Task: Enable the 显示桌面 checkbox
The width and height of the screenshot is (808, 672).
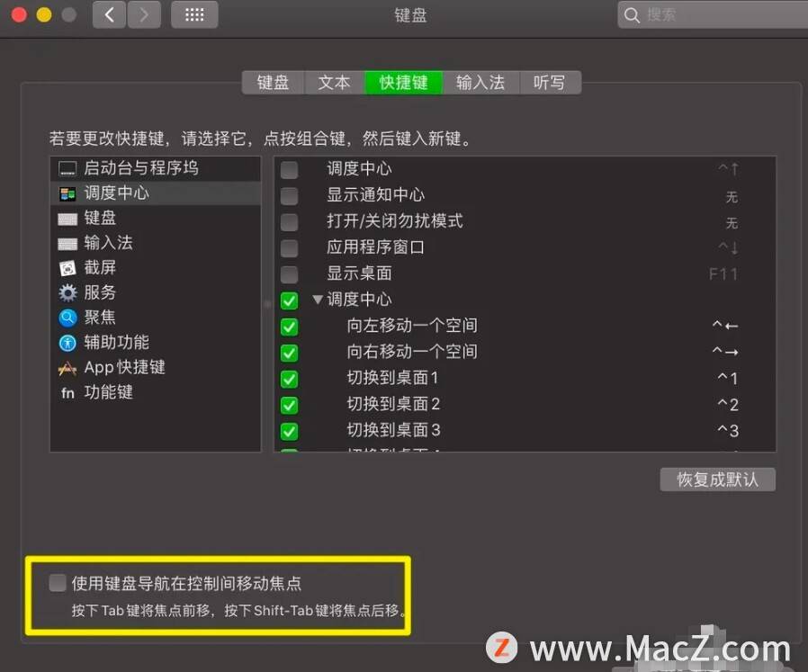Action: (289, 274)
